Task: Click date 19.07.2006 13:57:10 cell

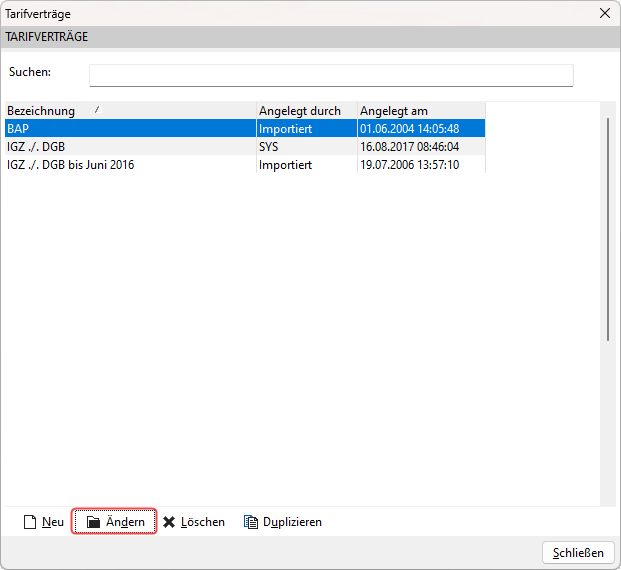Action: pyautogui.click(x=421, y=164)
